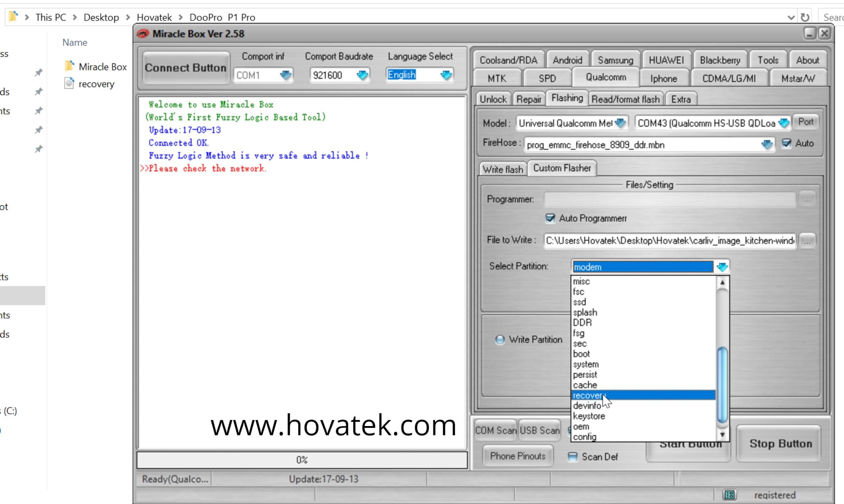Select the Custom Flasher tab
The width and height of the screenshot is (844, 504).
pos(562,168)
